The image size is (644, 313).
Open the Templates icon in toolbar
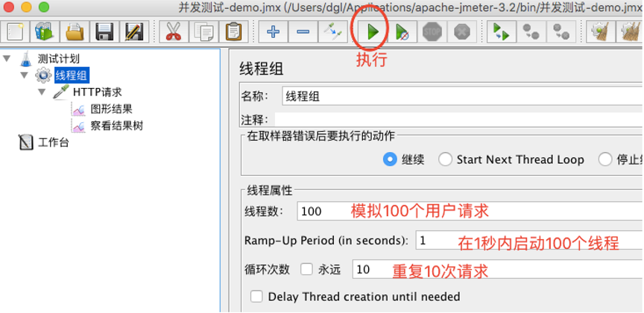[x=45, y=31]
